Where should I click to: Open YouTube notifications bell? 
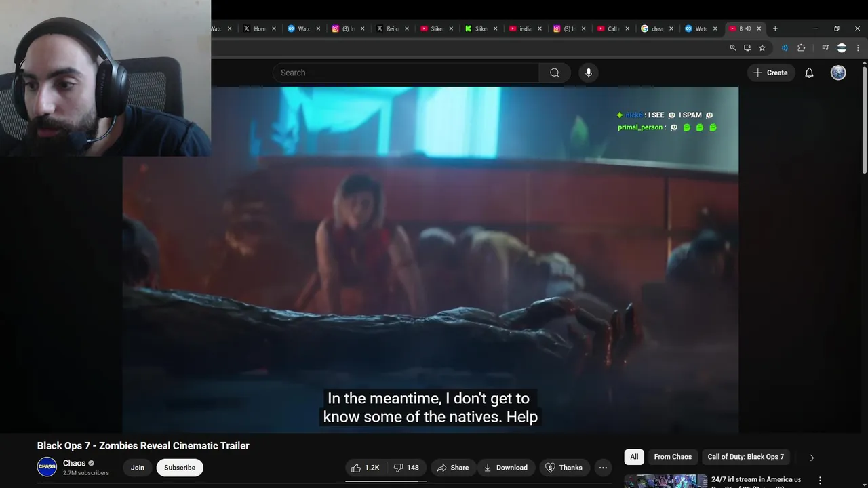coord(809,73)
